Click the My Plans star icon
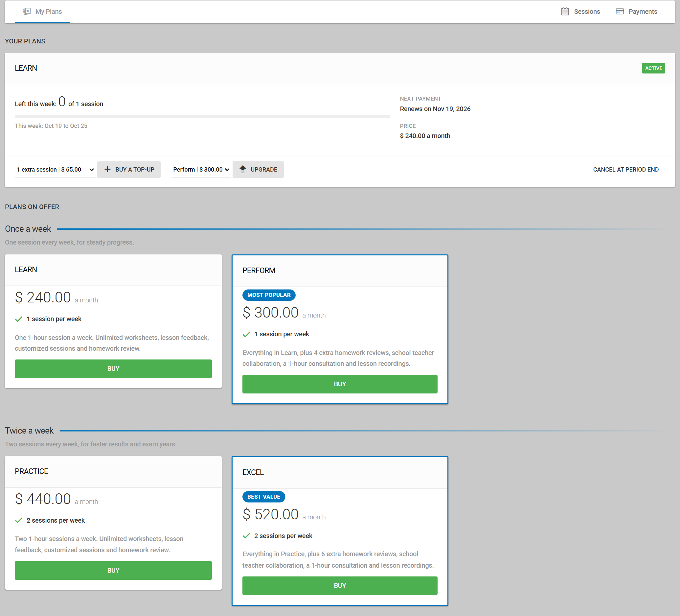The height and width of the screenshot is (616, 680). (x=27, y=12)
